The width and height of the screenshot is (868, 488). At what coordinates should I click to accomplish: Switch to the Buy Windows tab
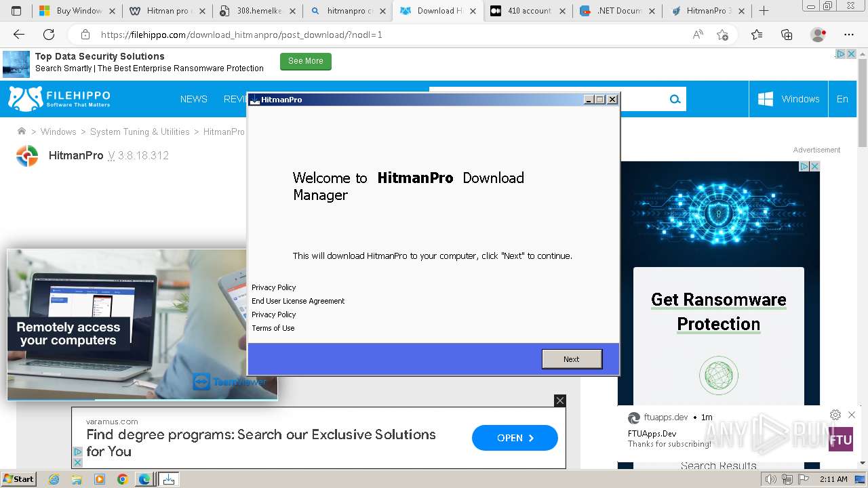(76, 11)
